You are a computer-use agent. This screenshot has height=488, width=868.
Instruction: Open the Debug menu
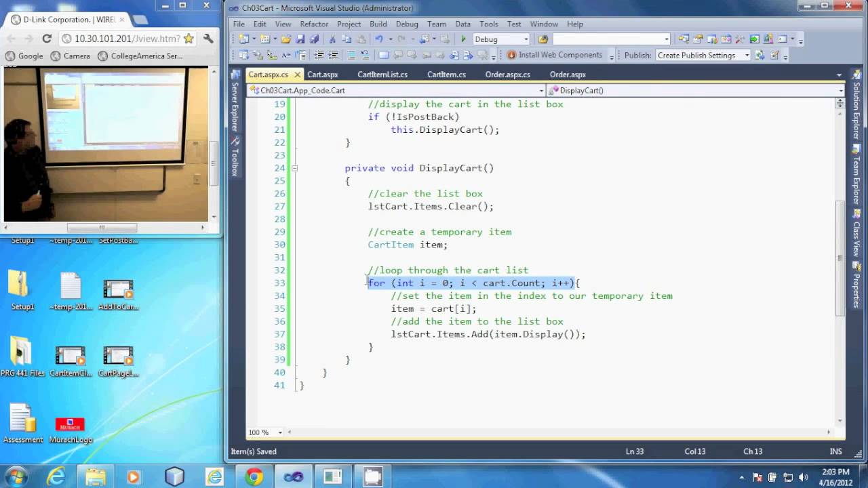[407, 24]
